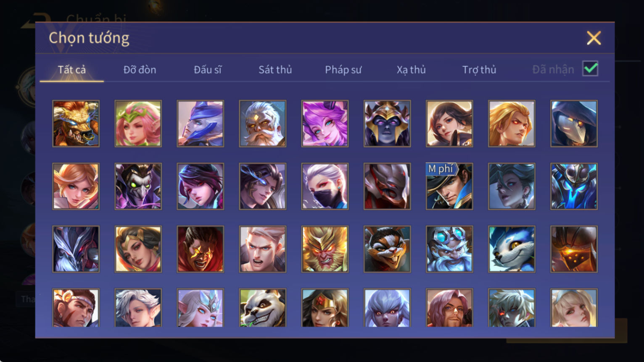The width and height of the screenshot is (644, 362).
Task: Choose the masked white-haired ninja hero
Action: 325,186
